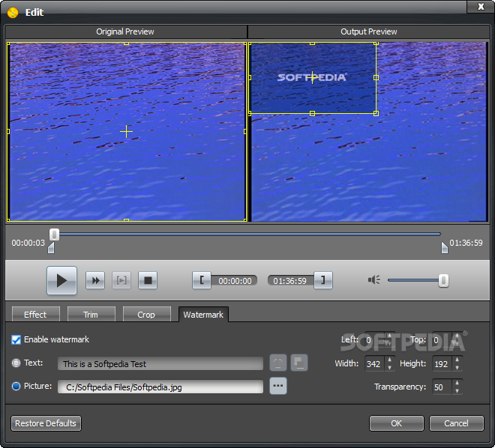
Task: Increase the Width value with the up arrow
Action: [x=389, y=360]
